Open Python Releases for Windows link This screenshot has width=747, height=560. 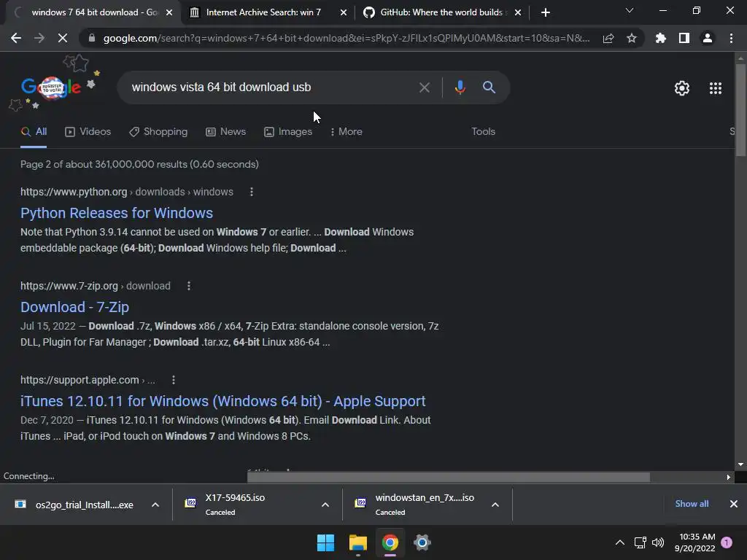click(x=117, y=213)
